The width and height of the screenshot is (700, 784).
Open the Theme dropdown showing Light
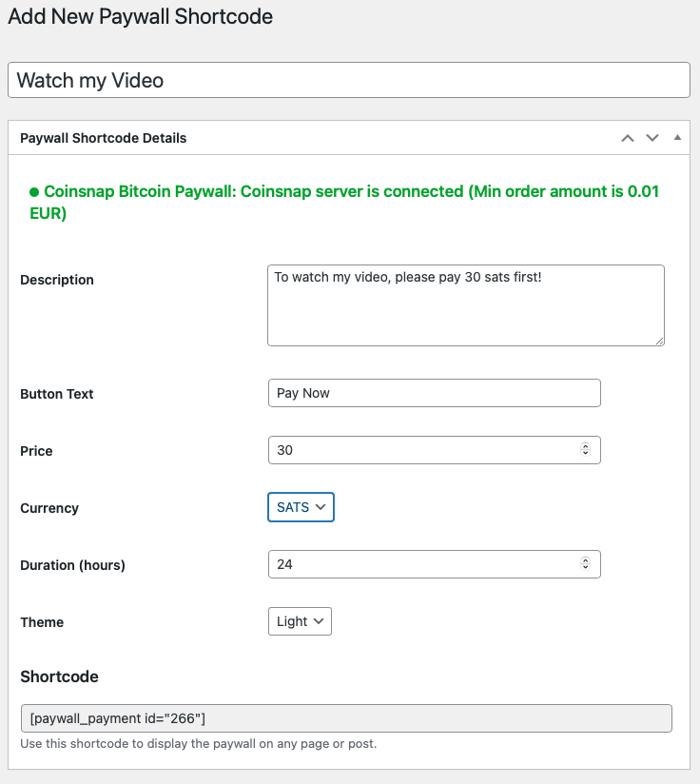(x=300, y=620)
